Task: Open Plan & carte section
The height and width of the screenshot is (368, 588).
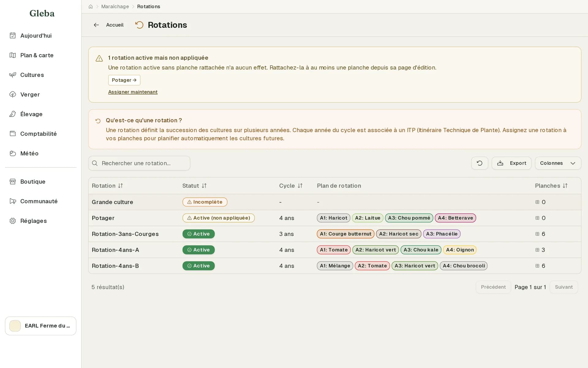Action: point(40,55)
